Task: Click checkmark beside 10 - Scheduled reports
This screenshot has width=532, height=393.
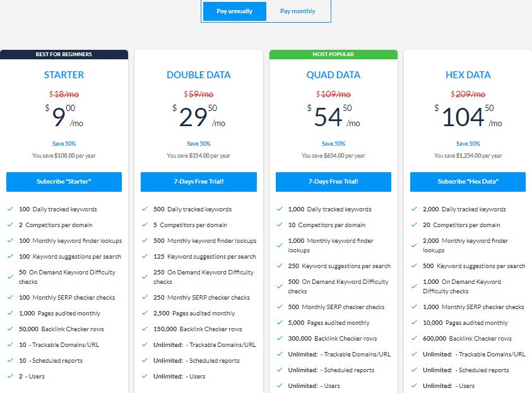Action: 10,360
